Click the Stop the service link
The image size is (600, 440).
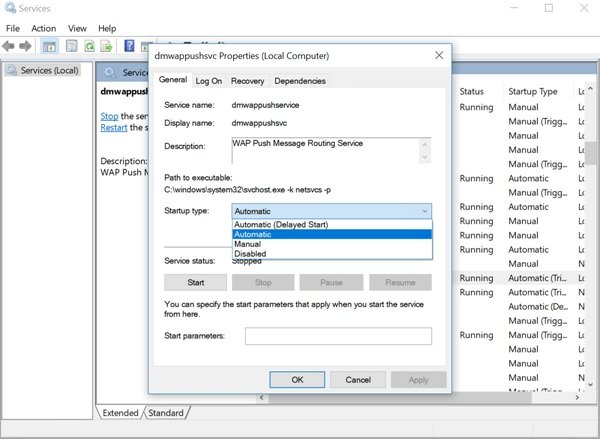[x=109, y=116]
